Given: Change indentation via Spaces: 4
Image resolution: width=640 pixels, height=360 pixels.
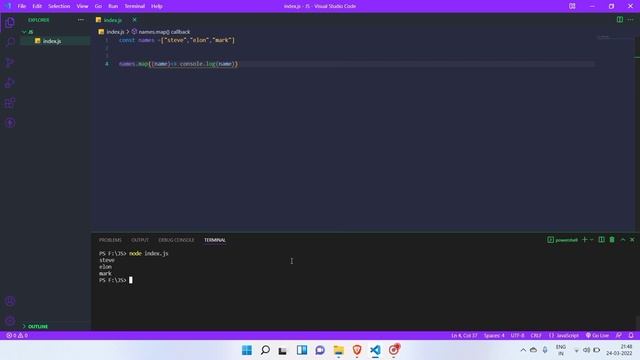Looking at the screenshot, I should pyautogui.click(x=494, y=336).
